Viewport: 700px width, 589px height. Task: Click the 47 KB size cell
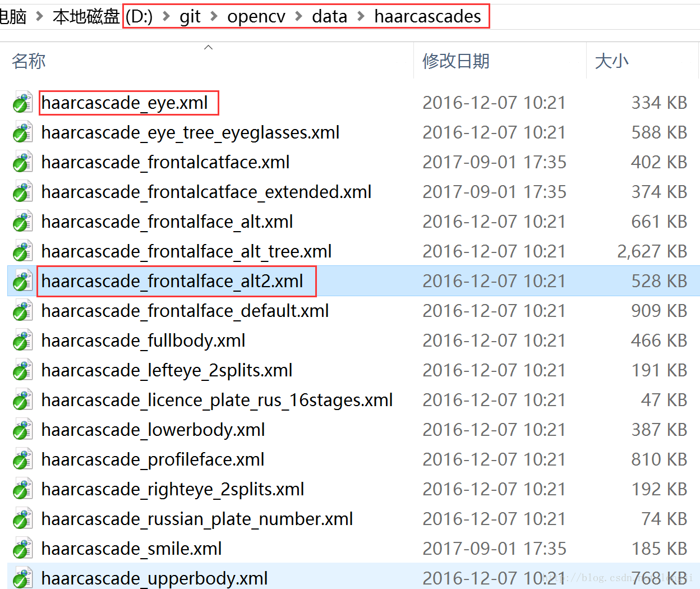tap(664, 400)
